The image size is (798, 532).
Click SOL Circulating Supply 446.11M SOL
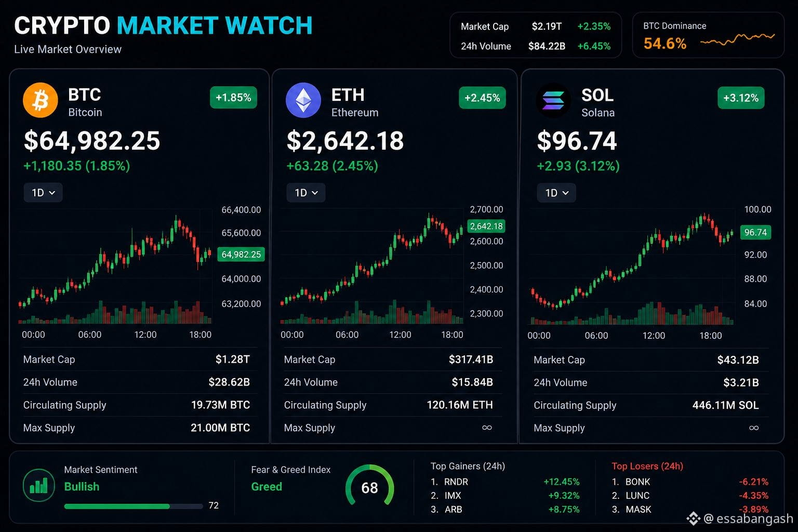[x=726, y=405]
